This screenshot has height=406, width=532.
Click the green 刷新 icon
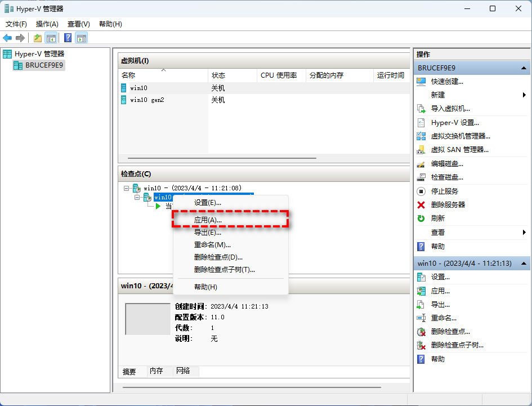421,218
